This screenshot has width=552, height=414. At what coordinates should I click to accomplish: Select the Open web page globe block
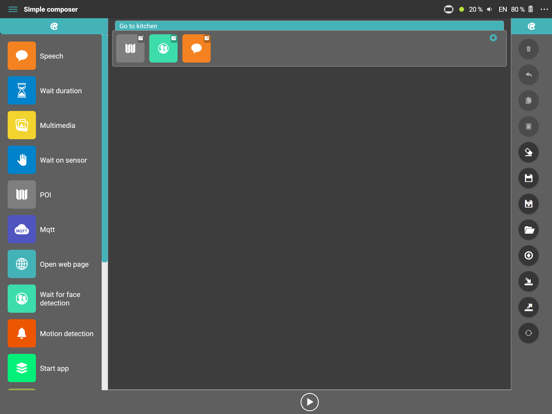tap(21, 264)
